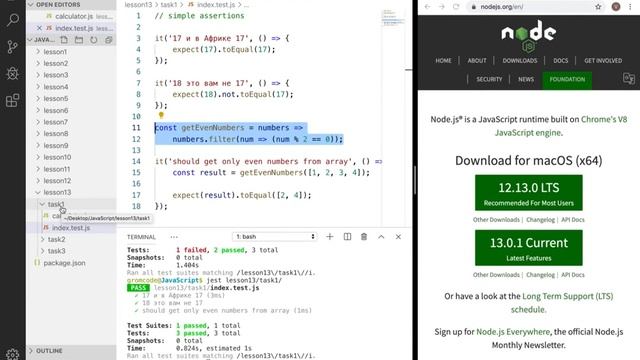Open the terminal panel more actions ellipsis

tap(174, 237)
